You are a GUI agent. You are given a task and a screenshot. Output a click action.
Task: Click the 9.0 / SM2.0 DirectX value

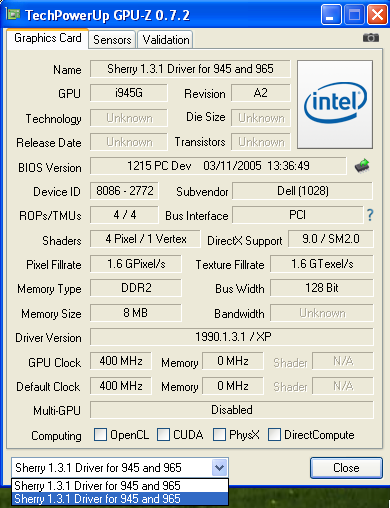coord(331,239)
